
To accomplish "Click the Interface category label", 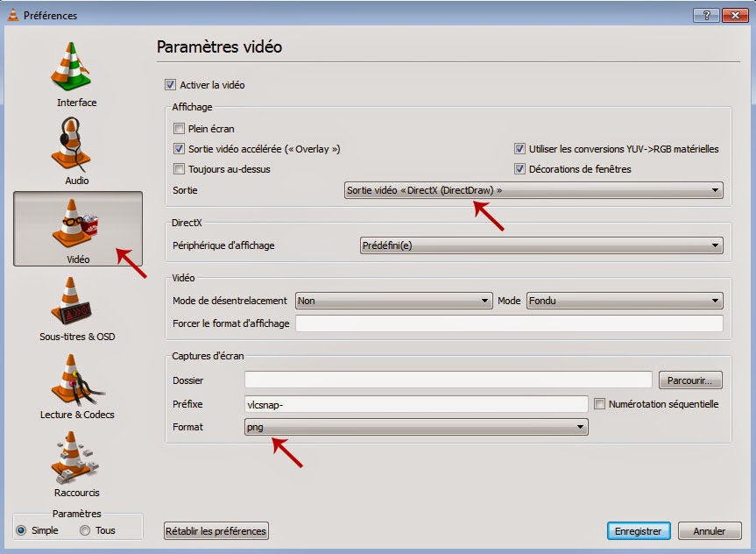I will (x=77, y=103).
